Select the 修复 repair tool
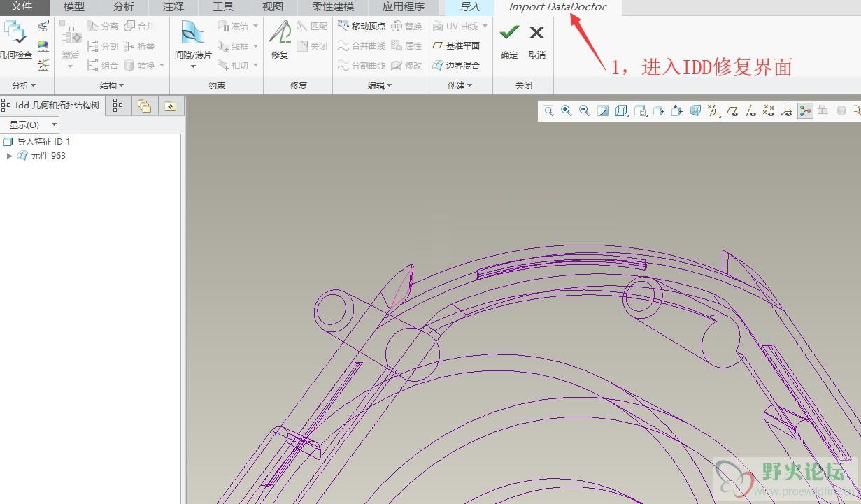The height and width of the screenshot is (504, 861). [280, 40]
